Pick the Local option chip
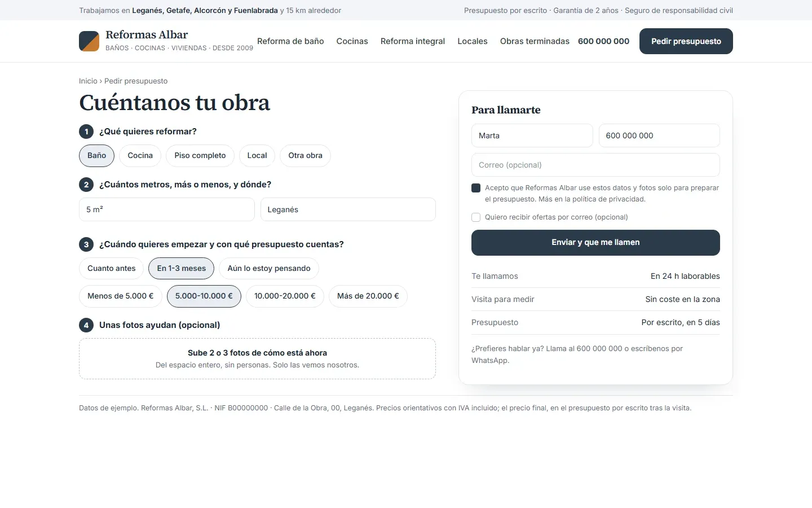Viewport: 812px width, 508px height. 257,156
